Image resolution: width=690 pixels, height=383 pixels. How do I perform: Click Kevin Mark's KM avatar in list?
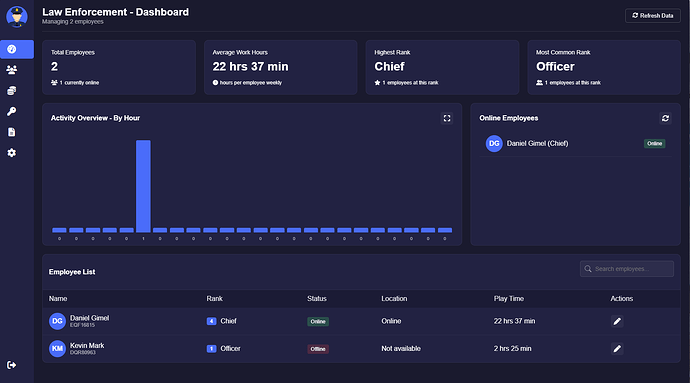(x=57, y=349)
